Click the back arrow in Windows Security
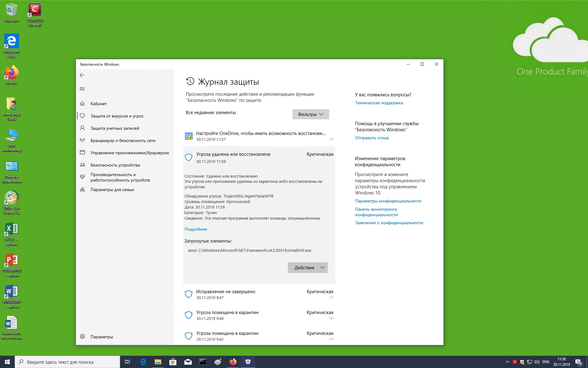The image size is (588, 368). [x=82, y=75]
